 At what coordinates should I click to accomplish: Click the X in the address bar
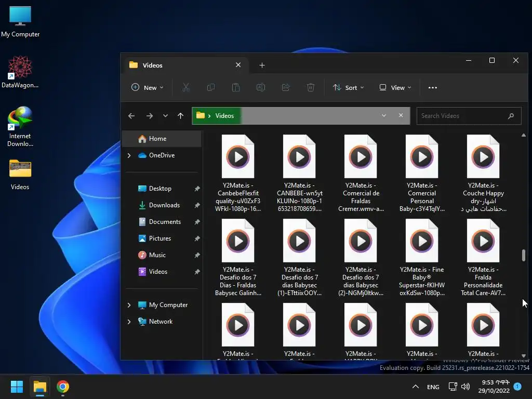[x=401, y=115]
